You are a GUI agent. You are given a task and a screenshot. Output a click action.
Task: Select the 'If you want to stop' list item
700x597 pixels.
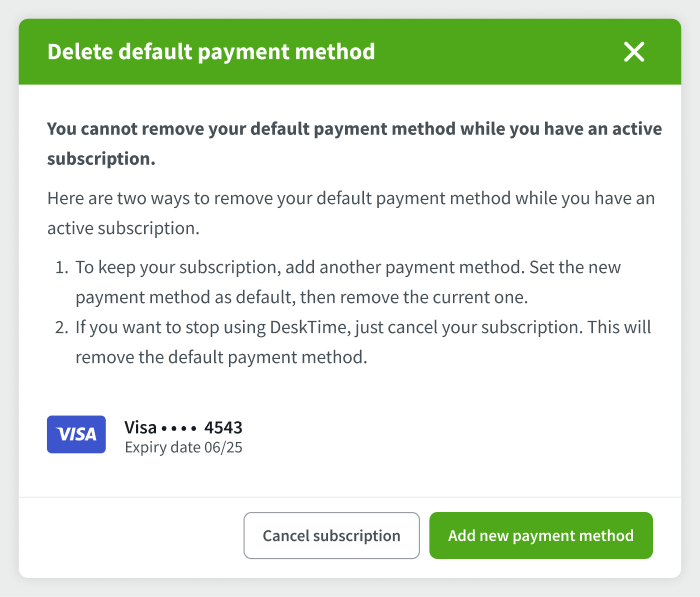coord(363,342)
